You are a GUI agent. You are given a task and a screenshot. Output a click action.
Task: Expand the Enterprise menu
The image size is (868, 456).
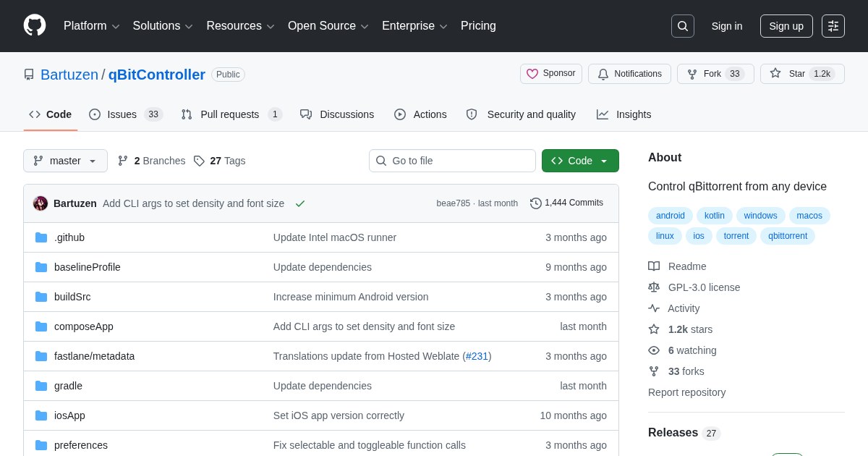pos(414,26)
